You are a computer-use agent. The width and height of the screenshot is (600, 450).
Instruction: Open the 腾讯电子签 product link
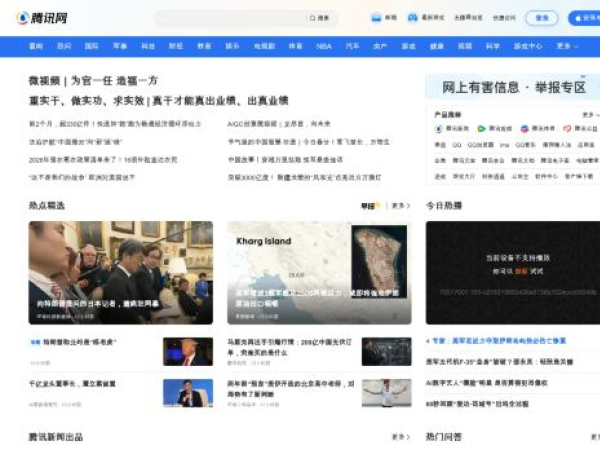555,161
